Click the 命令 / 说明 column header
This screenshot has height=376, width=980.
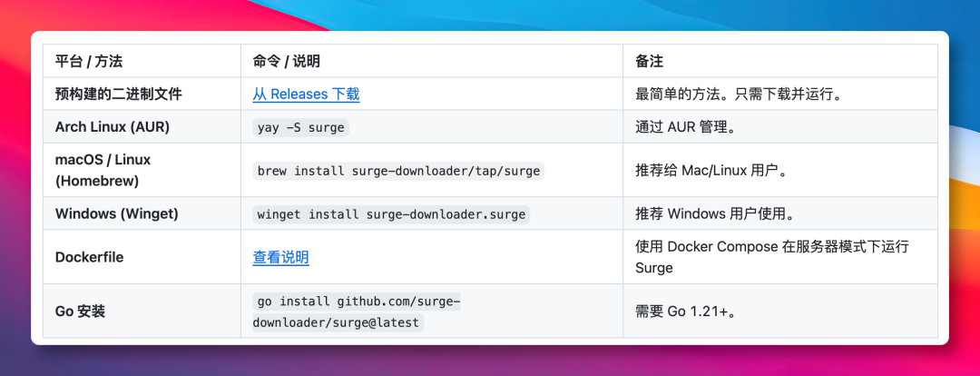[x=286, y=61]
